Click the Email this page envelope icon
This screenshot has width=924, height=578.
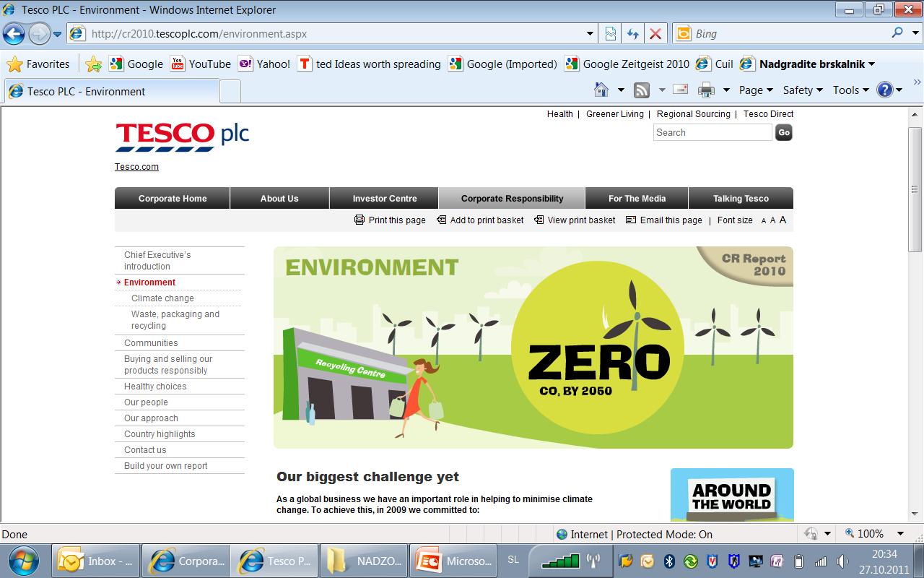(631, 220)
